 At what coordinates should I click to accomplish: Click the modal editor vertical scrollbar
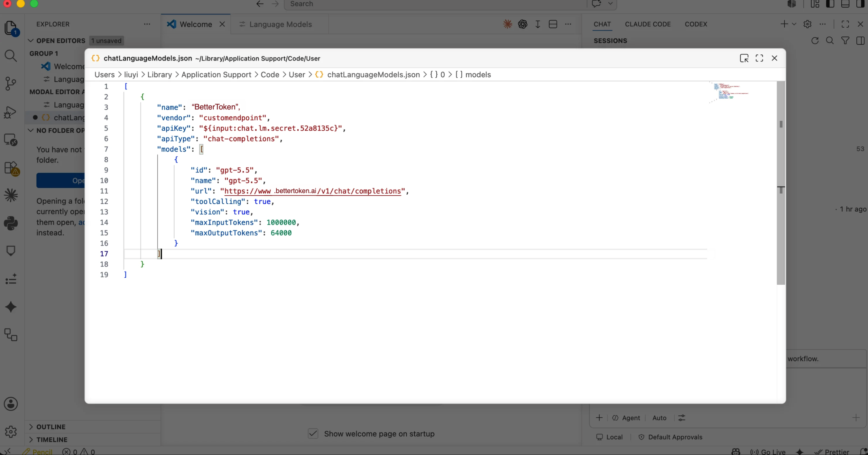(781, 183)
